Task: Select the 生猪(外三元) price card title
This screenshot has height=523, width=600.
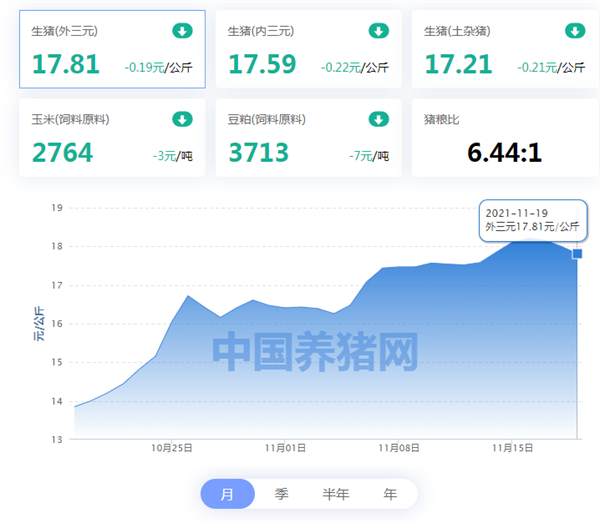Action: 64,31
